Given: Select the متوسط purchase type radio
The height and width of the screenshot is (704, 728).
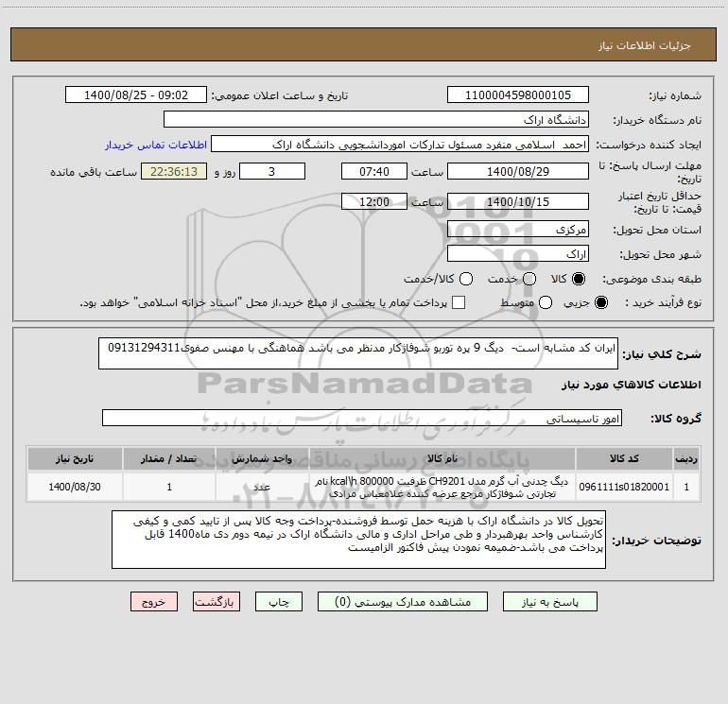Looking at the screenshot, I should 546,302.
